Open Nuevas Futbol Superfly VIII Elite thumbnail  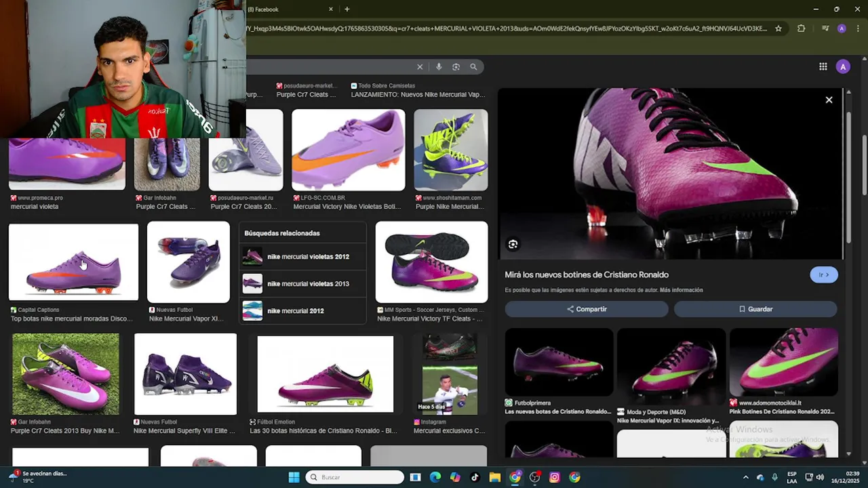click(x=186, y=374)
